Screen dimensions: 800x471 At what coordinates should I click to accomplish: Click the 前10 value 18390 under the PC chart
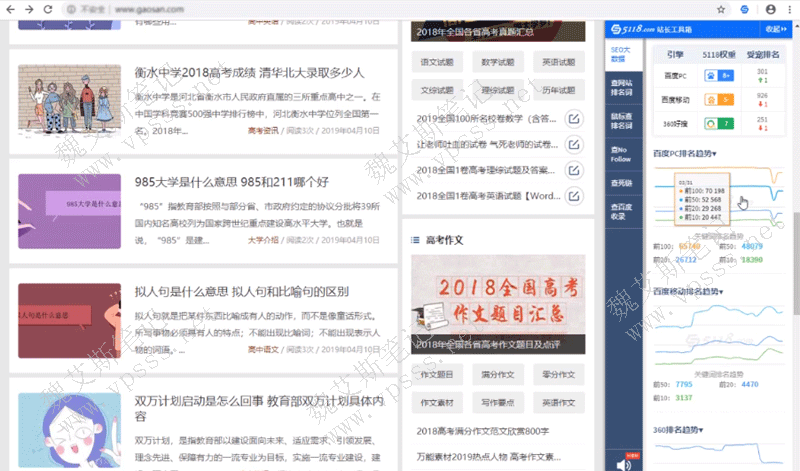click(x=752, y=260)
